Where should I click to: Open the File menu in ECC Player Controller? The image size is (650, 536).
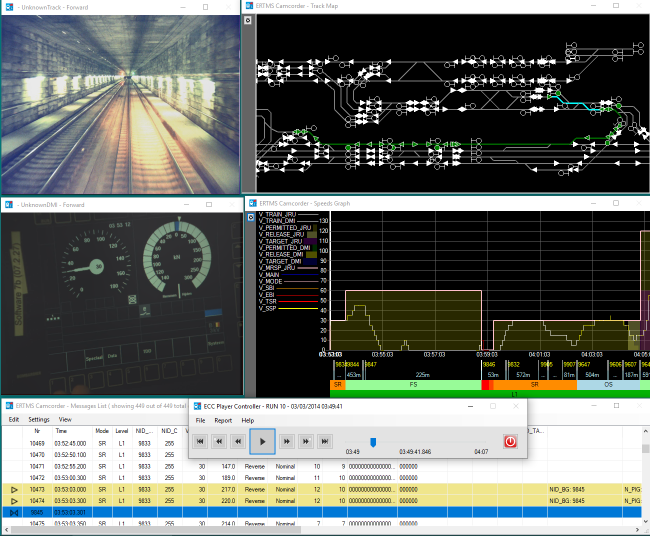click(x=200, y=420)
